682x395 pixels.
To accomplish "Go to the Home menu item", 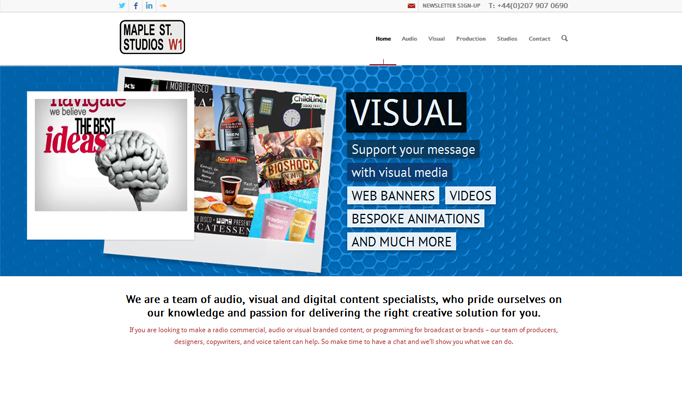I will [x=383, y=39].
